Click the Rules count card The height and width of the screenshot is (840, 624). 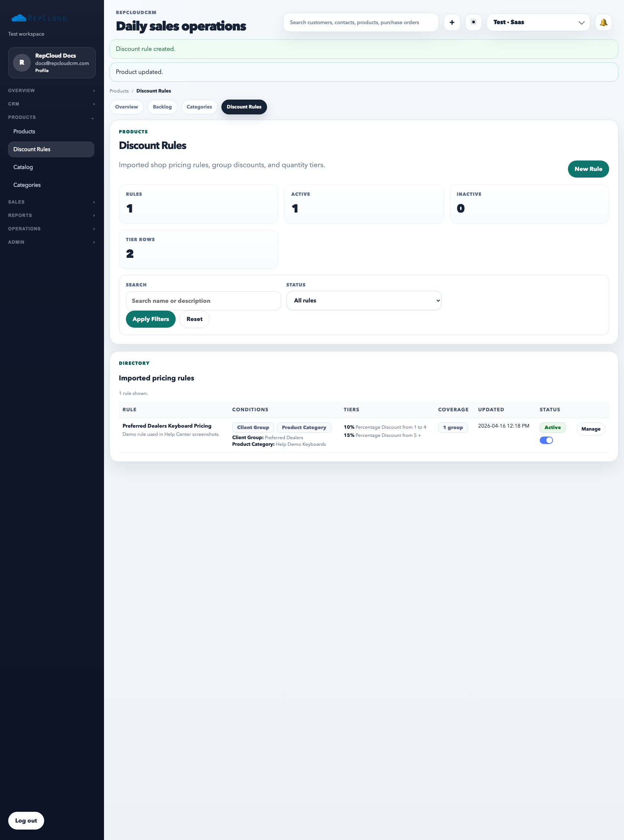198,204
